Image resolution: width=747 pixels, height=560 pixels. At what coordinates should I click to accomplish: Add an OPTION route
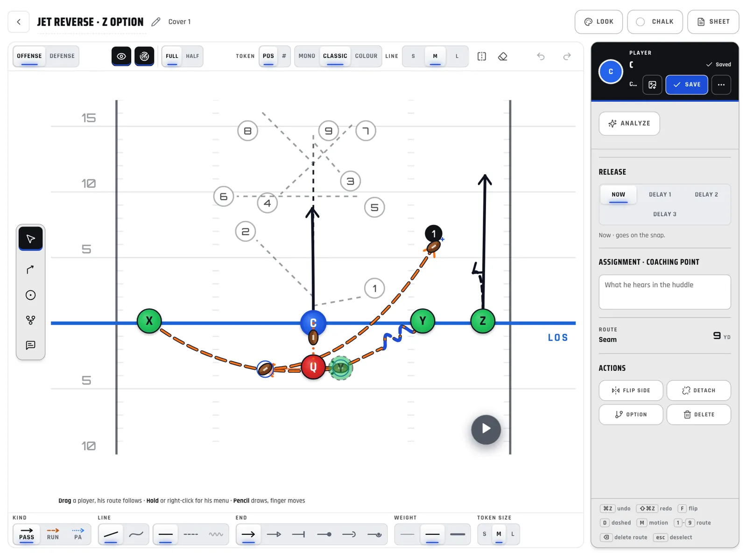(631, 415)
